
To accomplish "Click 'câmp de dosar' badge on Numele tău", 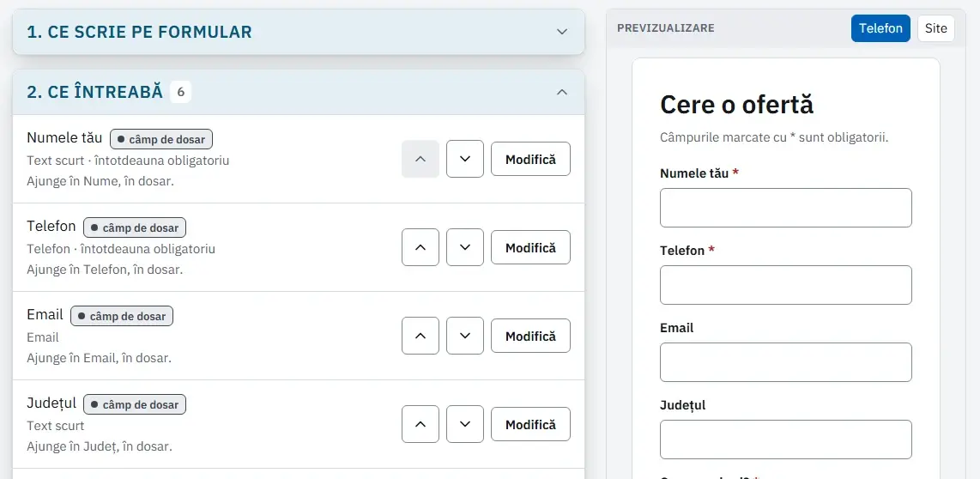I will pos(161,139).
